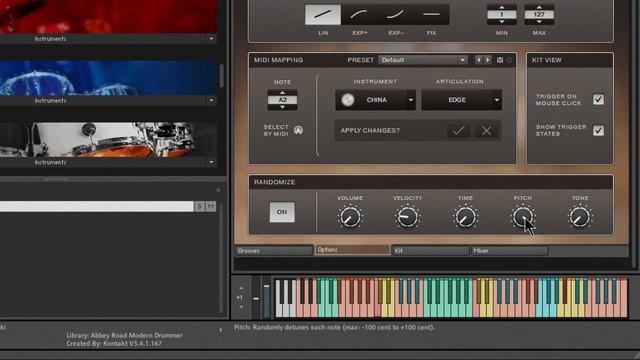This screenshot has height=360, width=640.
Task: Save the MIDI mapping preset
Action: point(500,60)
